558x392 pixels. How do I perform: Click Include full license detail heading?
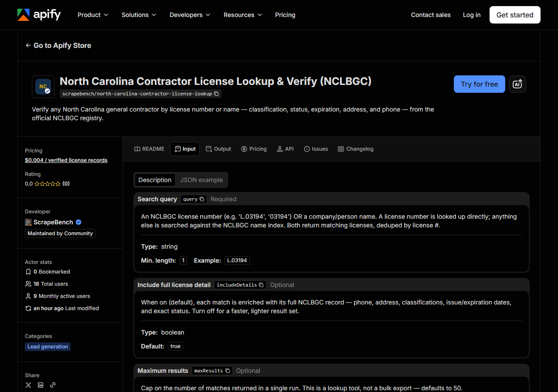point(174,285)
